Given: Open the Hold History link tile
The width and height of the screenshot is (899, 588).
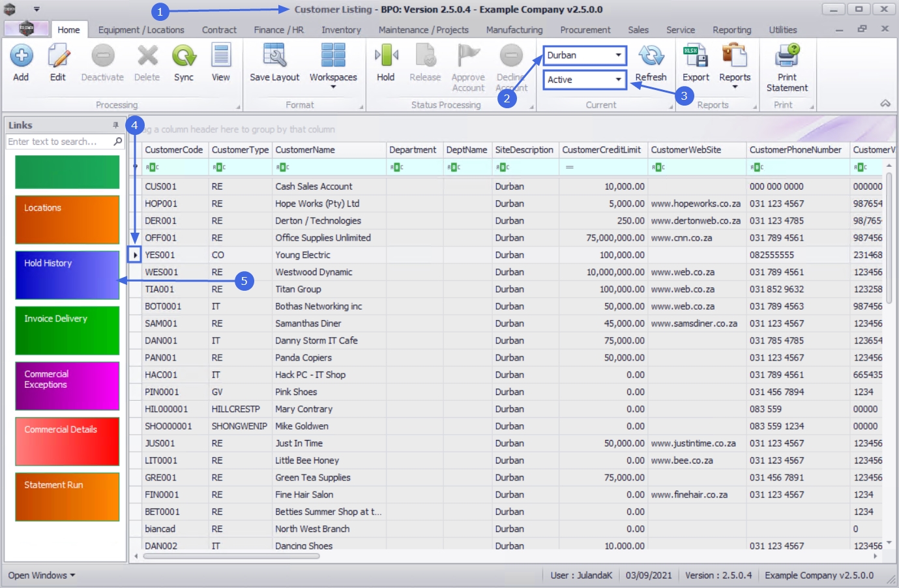Looking at the screenshot, I should 67,275.
